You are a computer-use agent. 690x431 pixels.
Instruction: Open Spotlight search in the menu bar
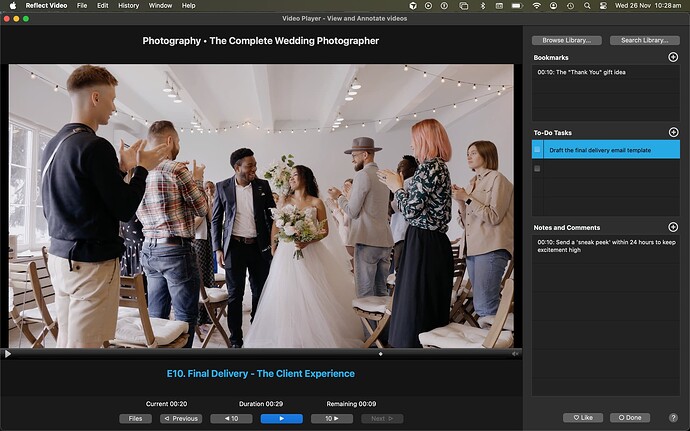pos(585,6)
